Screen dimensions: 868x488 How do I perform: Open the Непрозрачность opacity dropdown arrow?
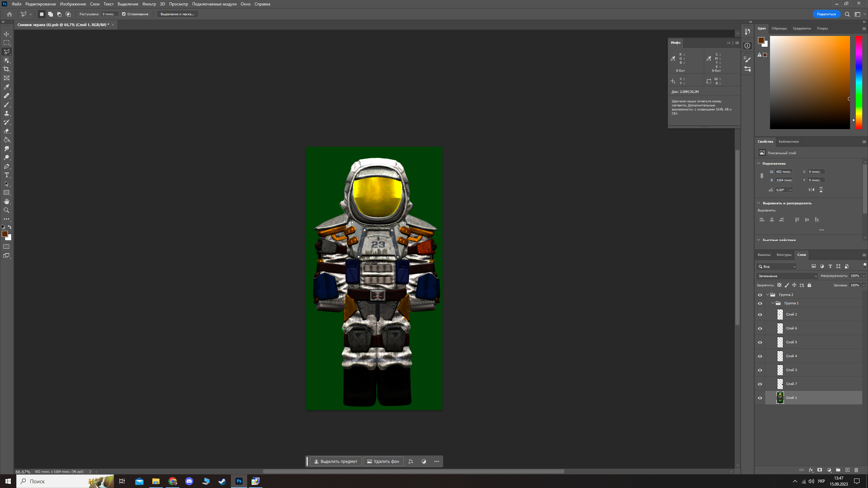click(864, 276)
